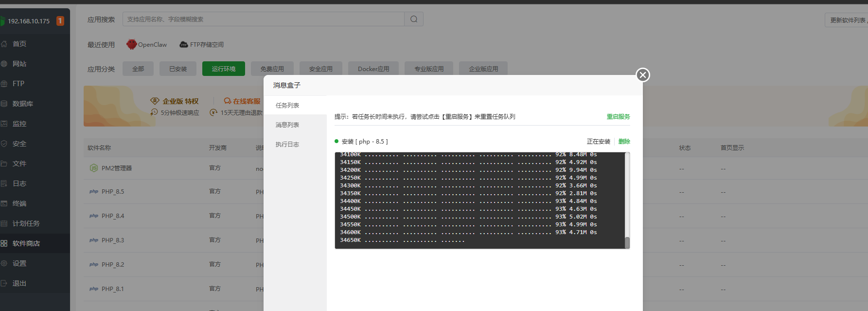Click the 退出 logout icon
868x311 pixels.
pyautogui.click(x=4, y=283)
